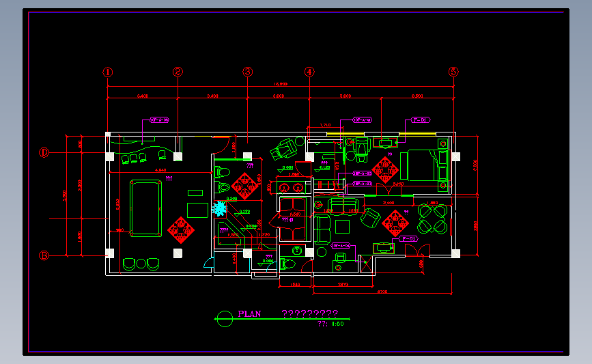The image size is (592, 364).
Task: Select the double door between bedroom and living room
Action: pyautogui.click(x=389, y=190)
